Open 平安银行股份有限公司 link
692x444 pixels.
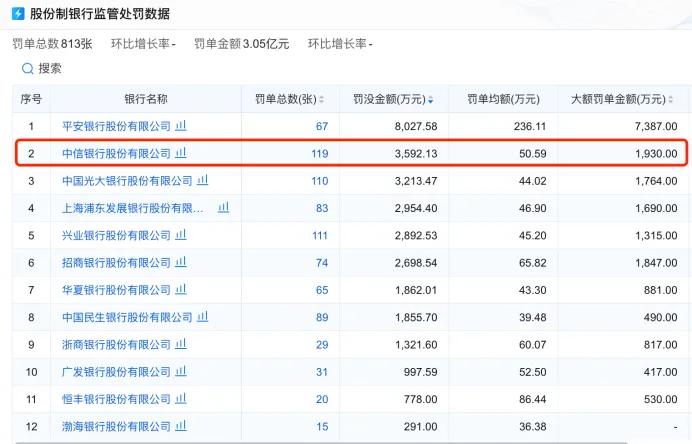tap(117, 126)
